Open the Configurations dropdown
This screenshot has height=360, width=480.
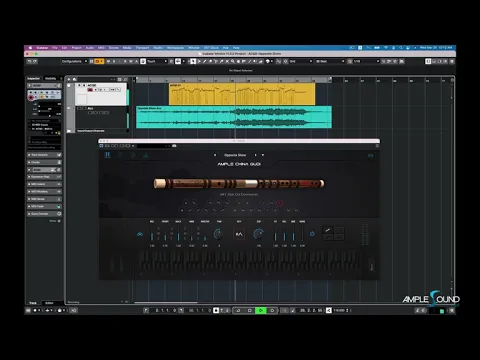[x=74, y=61]
